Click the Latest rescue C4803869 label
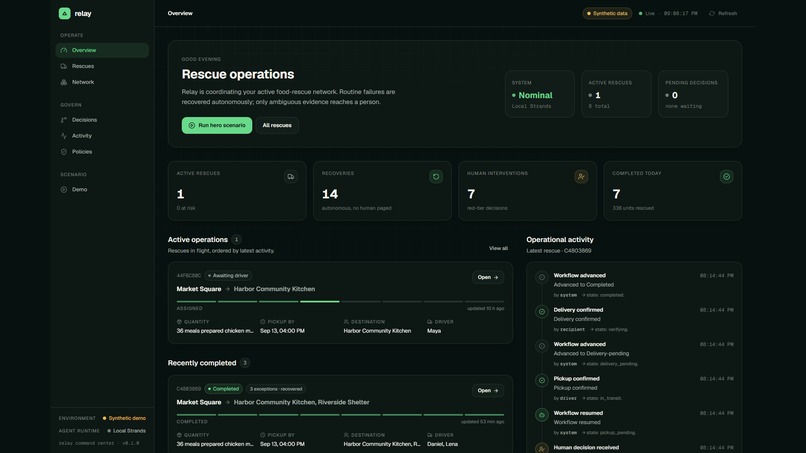 (x=559, y=251)
